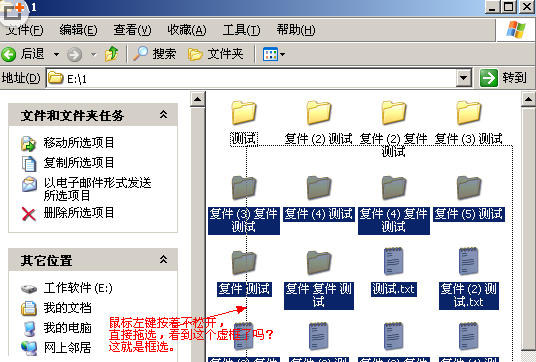Open 我的文档 link

coord(67,308)
